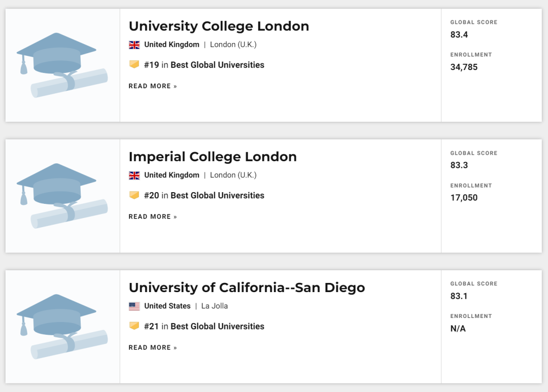Click the 17,050 enrollment value
Image resolution: width=548 pixels, height=392 pixels.
(464, 198)
